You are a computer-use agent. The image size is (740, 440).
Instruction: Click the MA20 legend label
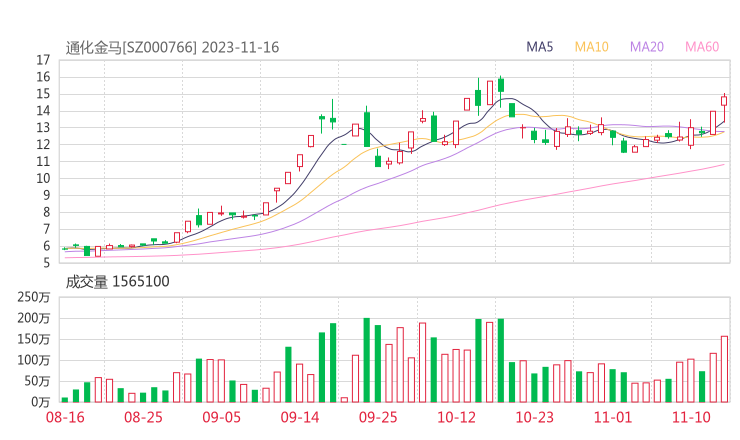click(647, 47)
